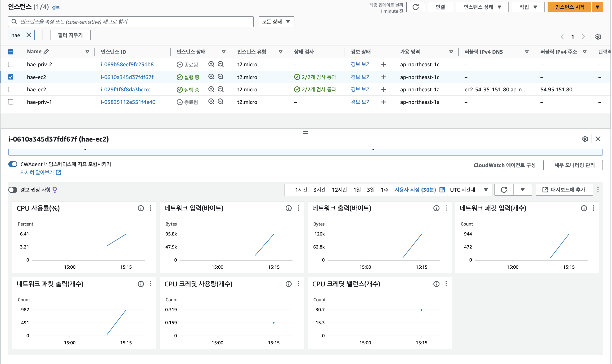Open table preferences gear icon
This screenshot has width=612, height=364.
click(x=598, y=36)
